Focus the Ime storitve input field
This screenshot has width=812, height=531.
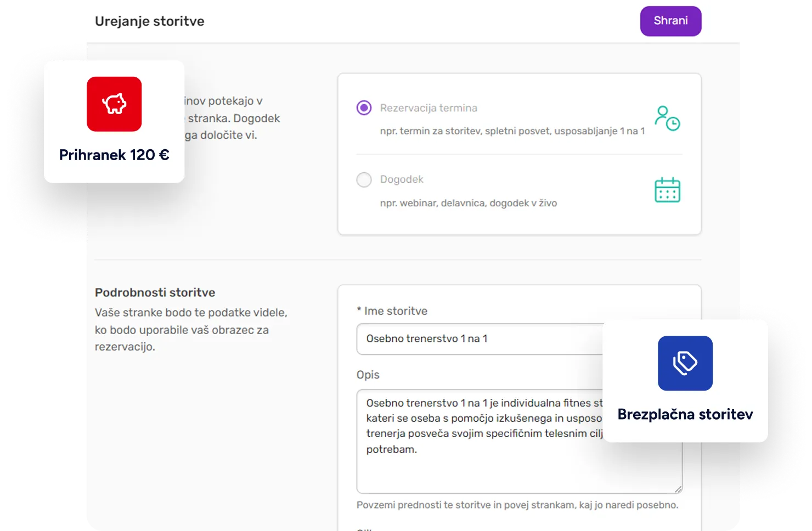click(x=480, y=338)
